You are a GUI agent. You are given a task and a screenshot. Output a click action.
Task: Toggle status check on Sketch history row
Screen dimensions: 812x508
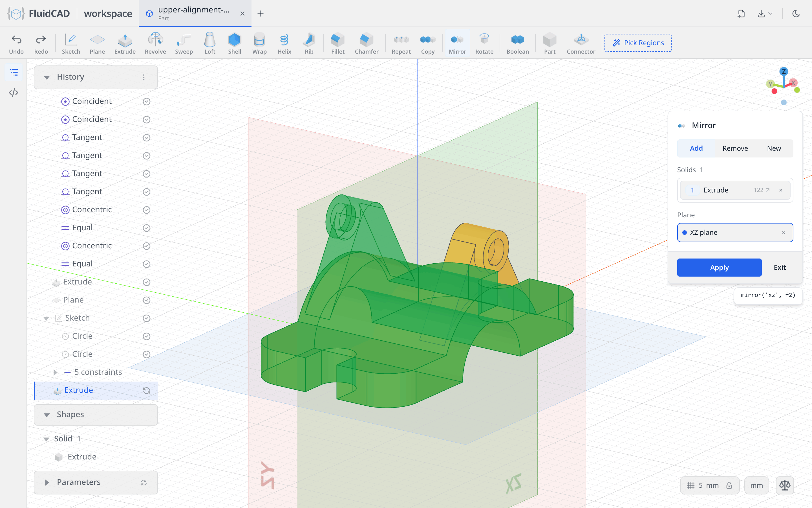click(x=147, y=318)
